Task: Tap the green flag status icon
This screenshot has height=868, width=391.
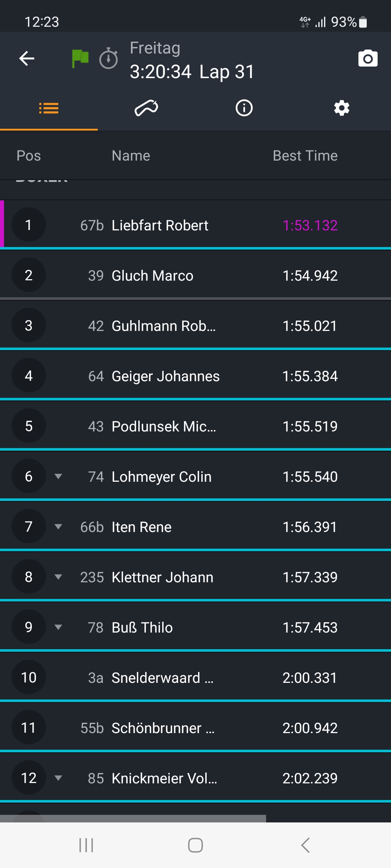Action: (80, 58)
